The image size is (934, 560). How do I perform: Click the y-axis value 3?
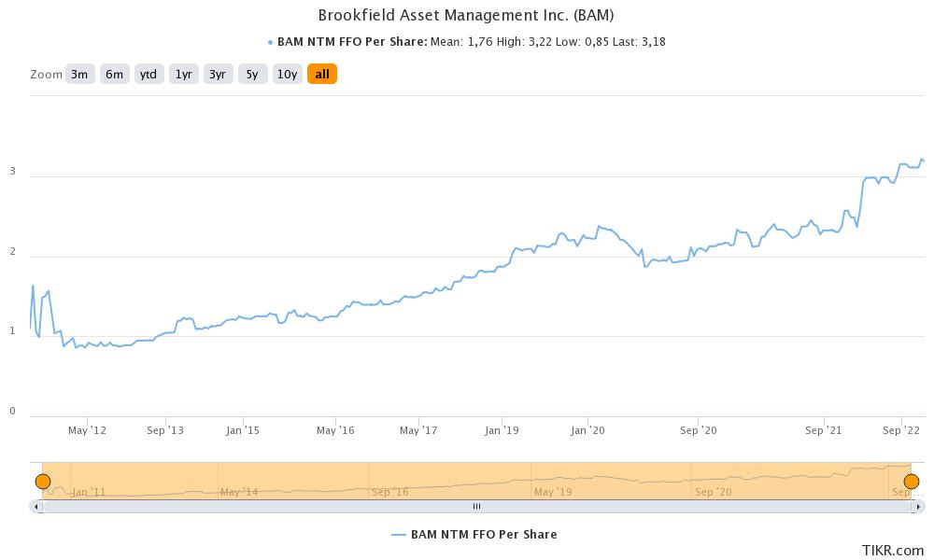coord(12,172)
